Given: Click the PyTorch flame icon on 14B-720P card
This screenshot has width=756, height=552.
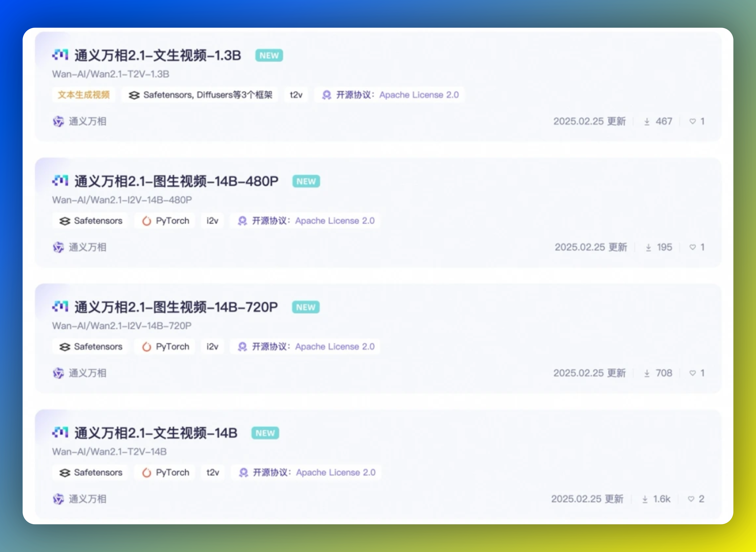Looking at the screenshot, I should click(x=146, y=347).
